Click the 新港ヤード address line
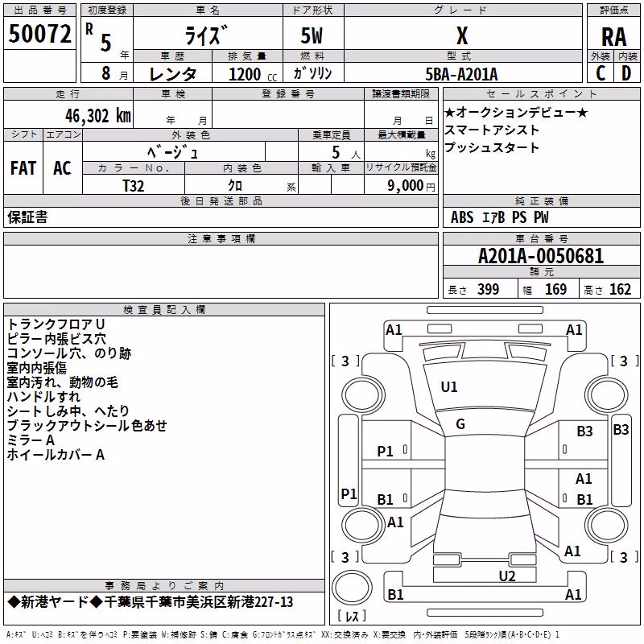The width and height of the screenshot is (644, 644). click(x=151, y=602)
